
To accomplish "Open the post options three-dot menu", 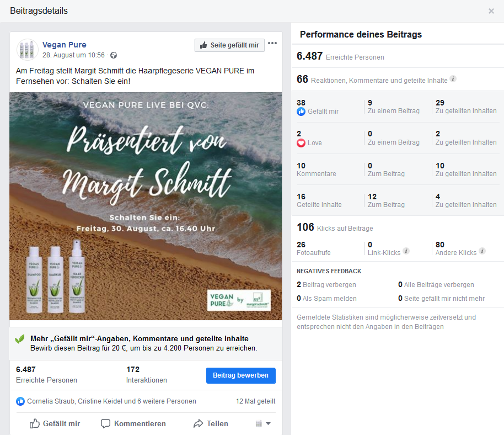I will coord(272,43).
